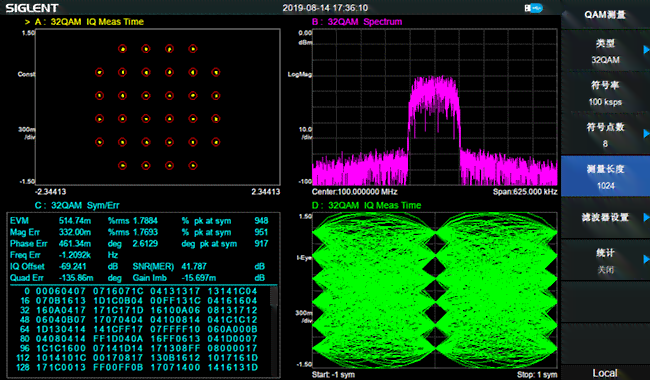
Task: Select window B: 32QAM Spectrum title
Action: [357, 22]
